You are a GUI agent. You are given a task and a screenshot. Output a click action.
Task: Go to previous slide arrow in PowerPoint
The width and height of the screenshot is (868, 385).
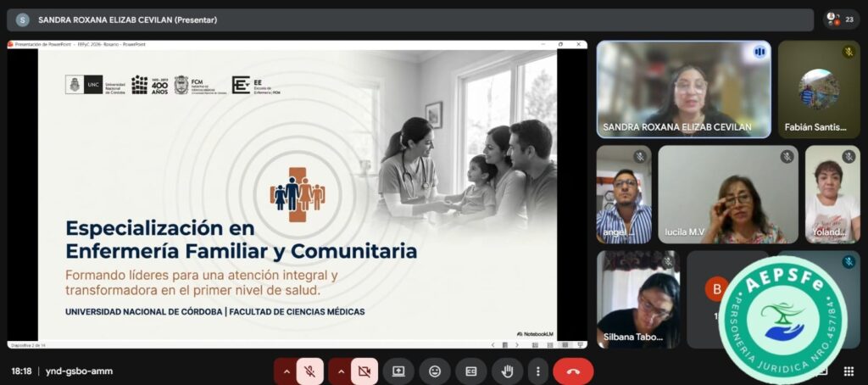tap(493, 344)
